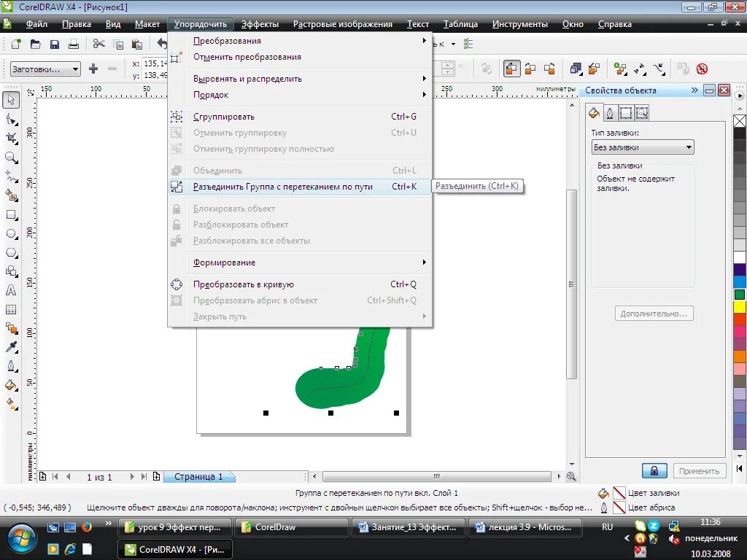Select the Basic shapes tool
Viewport: 747px width, 560px height.
(x=11, y=271)
